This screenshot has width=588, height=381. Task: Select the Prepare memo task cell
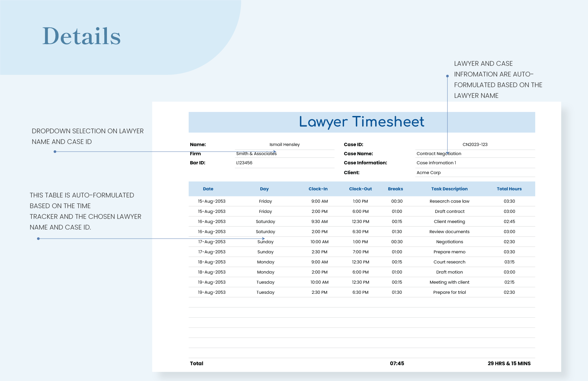449,252
